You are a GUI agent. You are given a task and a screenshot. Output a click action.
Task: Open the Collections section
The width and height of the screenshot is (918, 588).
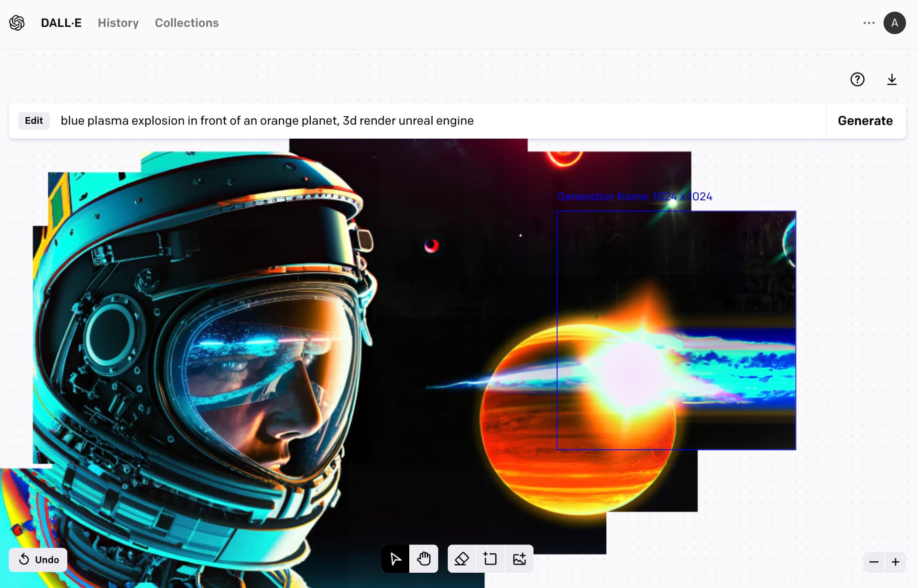186,22
